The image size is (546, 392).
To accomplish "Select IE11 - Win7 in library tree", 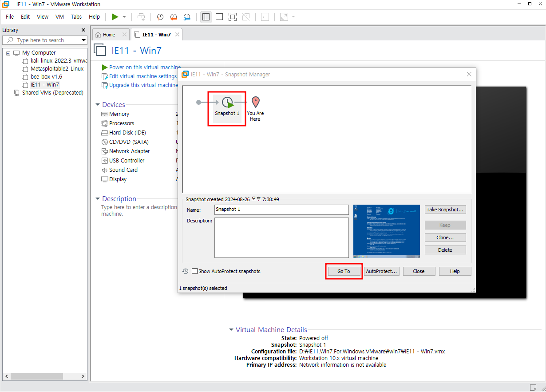I will (40, 84).
